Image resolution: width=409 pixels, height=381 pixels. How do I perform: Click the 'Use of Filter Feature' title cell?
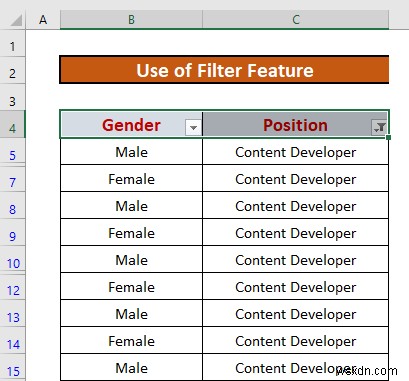[224, 70]
